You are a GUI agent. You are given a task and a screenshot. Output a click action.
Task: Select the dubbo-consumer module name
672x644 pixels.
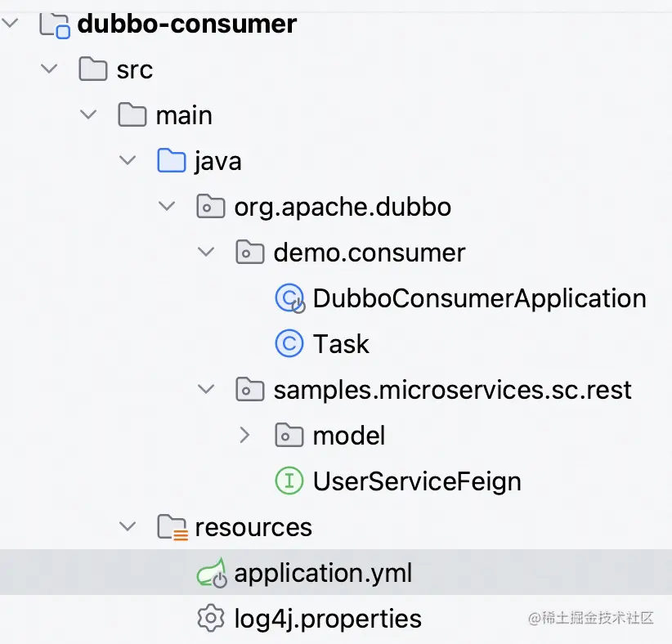pos(186,25)
